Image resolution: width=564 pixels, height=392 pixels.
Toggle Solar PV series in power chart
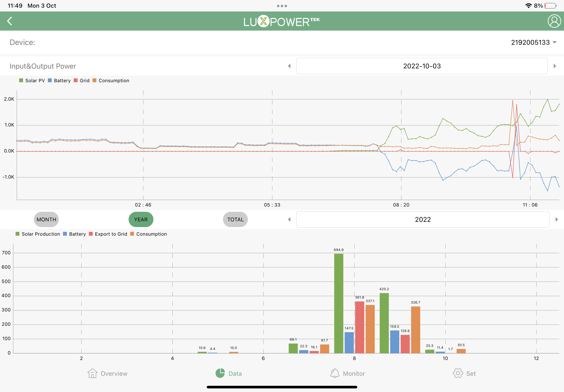[32, 81]
